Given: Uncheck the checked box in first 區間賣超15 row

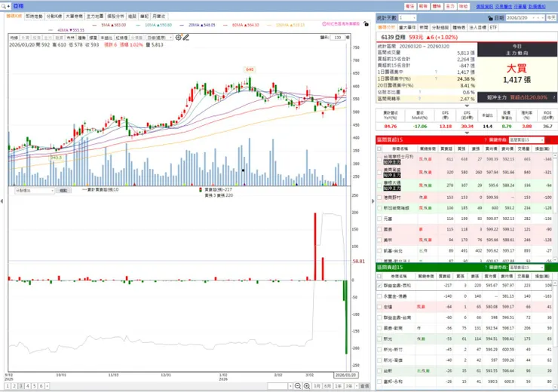Looking at the screenshot, I should click(x=379, y=286).
